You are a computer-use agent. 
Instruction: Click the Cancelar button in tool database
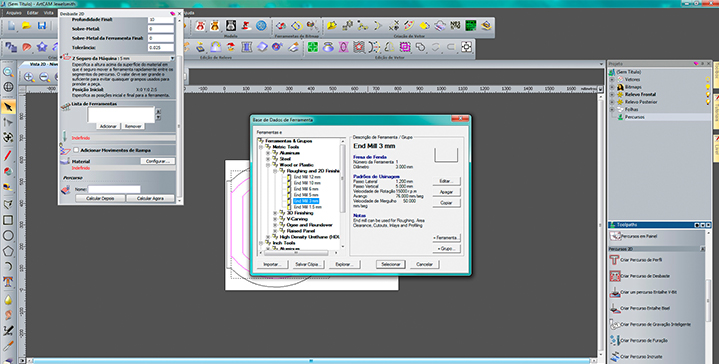point(425,265)
